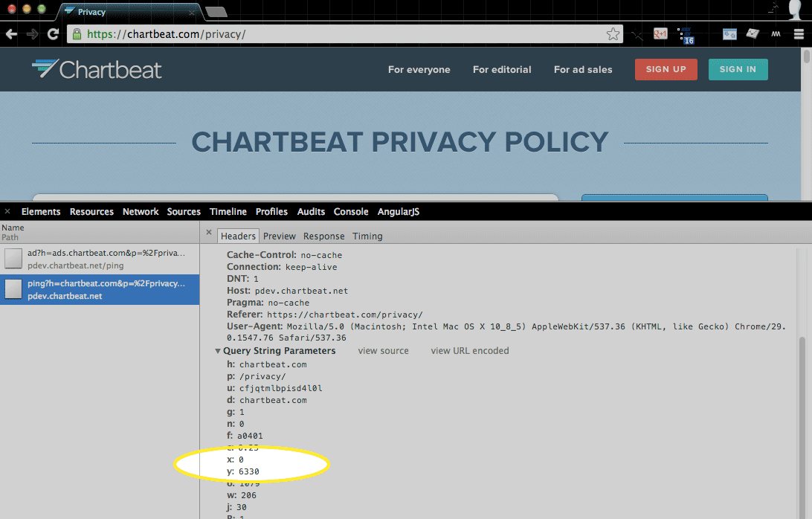Toggle fullscreen with the top-right arrow icon
The image size is (812, 519).
click(773, 7)
